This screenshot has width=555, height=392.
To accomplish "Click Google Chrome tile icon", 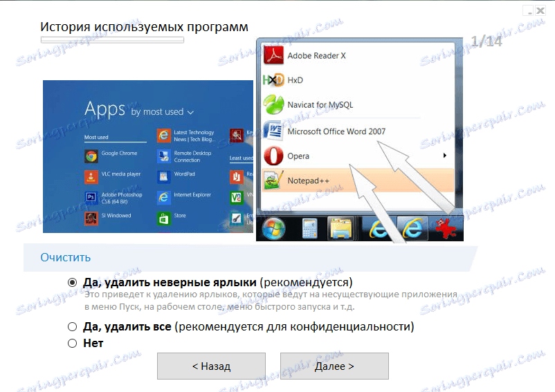I will (91, 156).
